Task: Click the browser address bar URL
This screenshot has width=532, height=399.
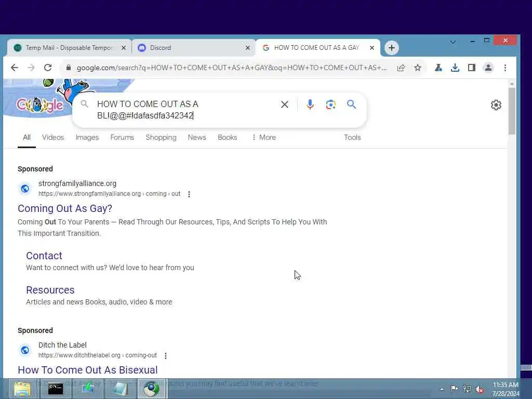Action: (x=231, y=68)
